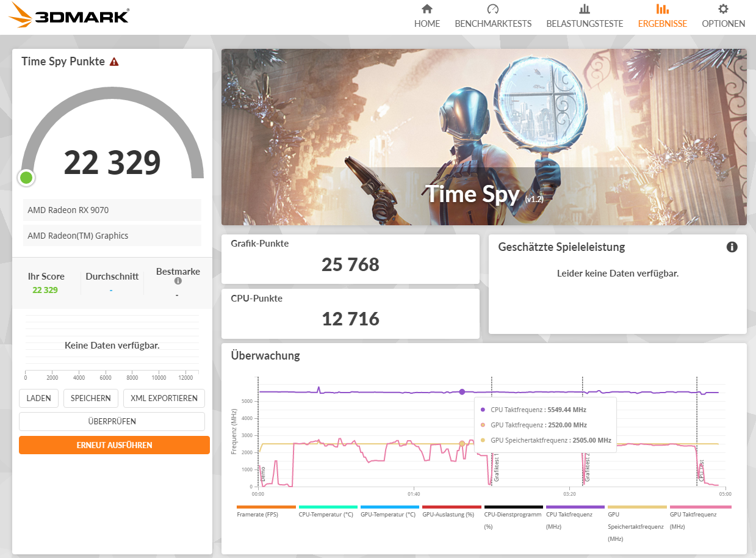Click the Laden button
The width and height of the screenshot is (756, 558).
39,398
